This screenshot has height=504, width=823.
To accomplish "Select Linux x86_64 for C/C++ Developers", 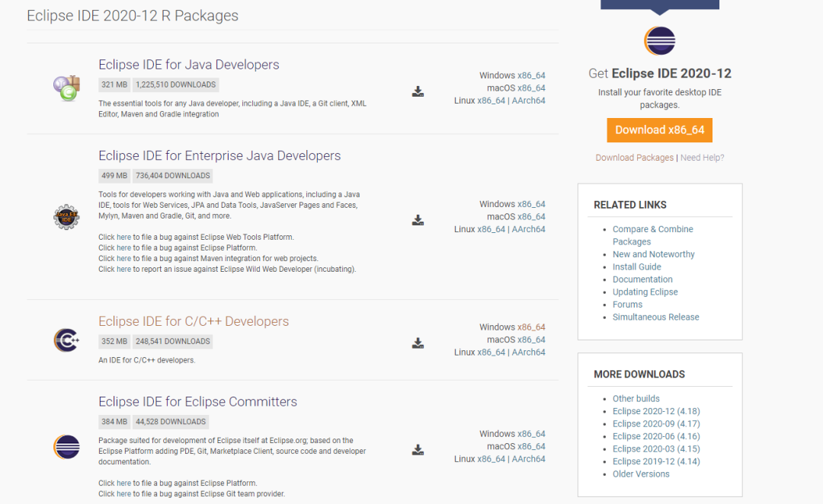I will (x=492, y=352).
